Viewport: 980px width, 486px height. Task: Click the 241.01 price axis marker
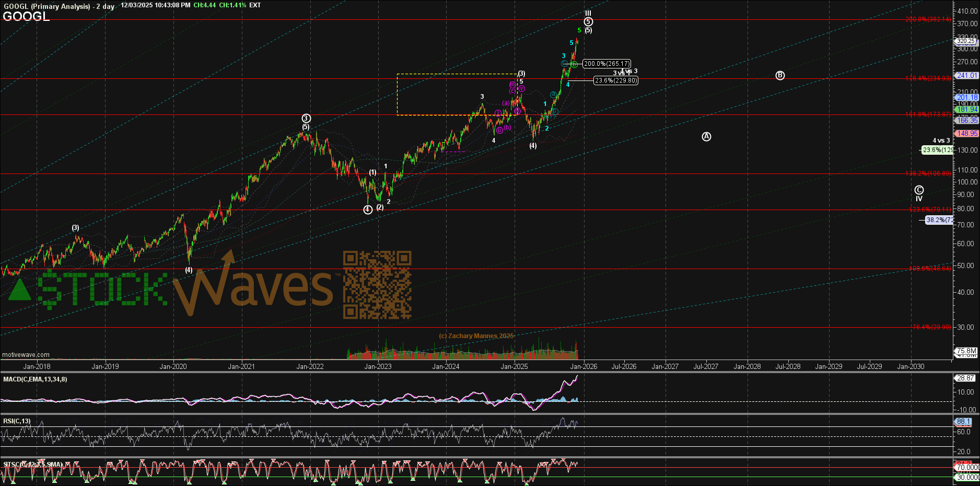click(966, 76)
